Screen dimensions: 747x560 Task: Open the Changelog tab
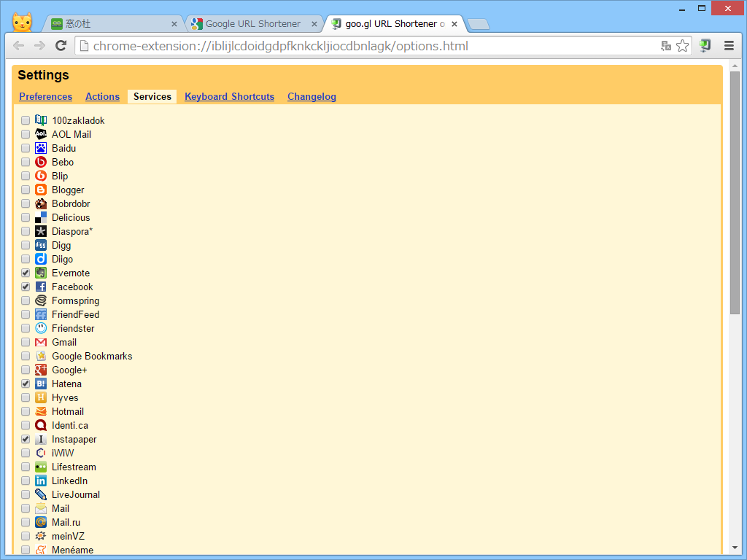click(311, 97)
